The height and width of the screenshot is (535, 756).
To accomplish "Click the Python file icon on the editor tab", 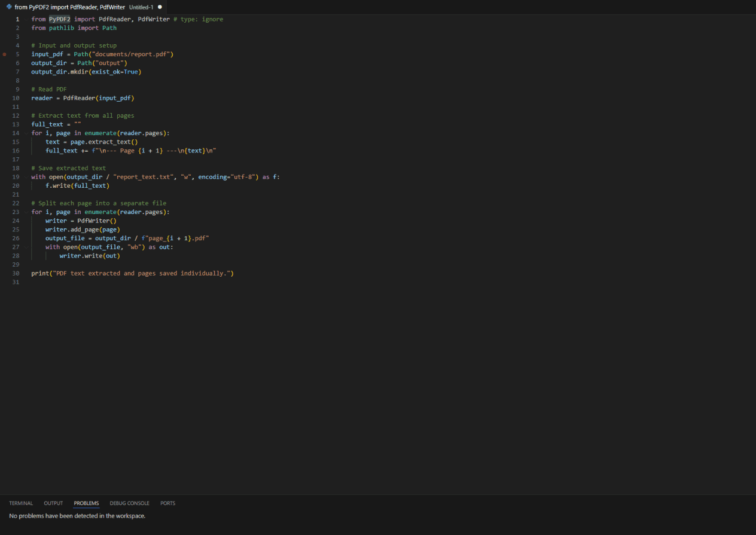I will (x=9, y=7).
